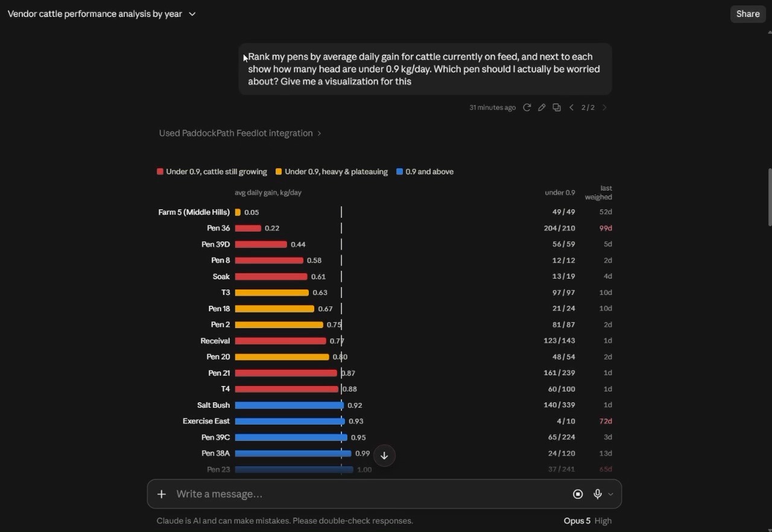Copy the user message with the copy icon
The image size is (772, 532).
point(557,107)
